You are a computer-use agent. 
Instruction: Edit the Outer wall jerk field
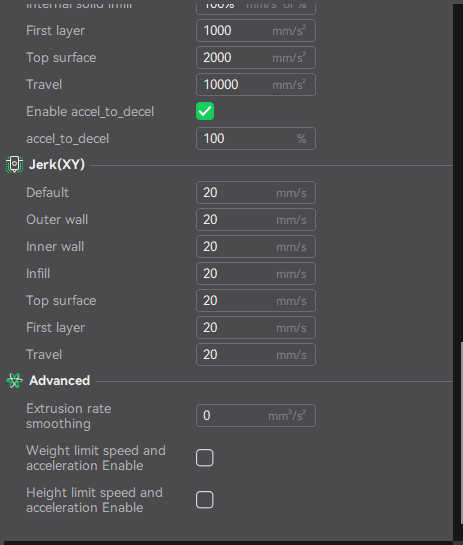[x=256, y=220]
